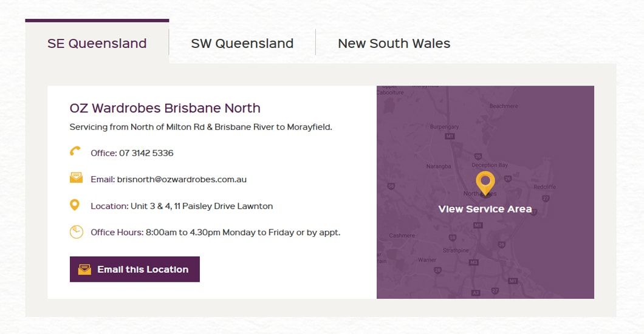Click the servicing area description line
The height and width of the screenshot is (334, 644).
click(x=201, y=127)
